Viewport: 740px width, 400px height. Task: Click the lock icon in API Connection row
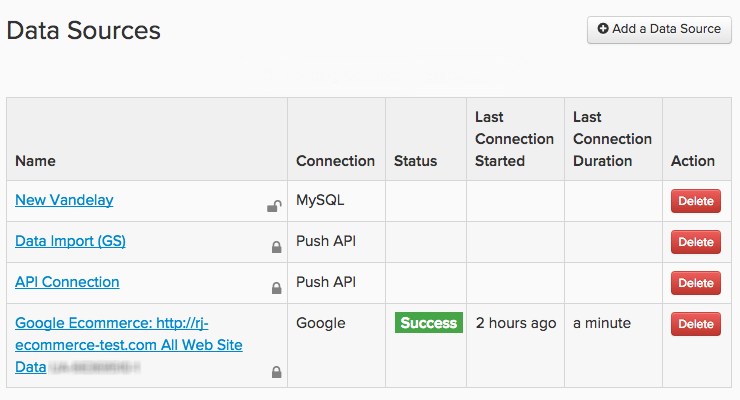point(276,288)
